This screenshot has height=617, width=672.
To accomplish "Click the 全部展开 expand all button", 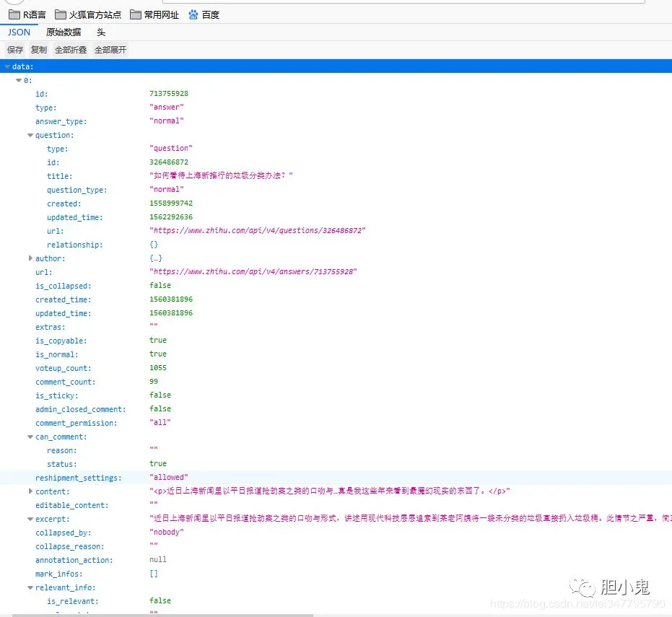I will [x=110, y=50].
